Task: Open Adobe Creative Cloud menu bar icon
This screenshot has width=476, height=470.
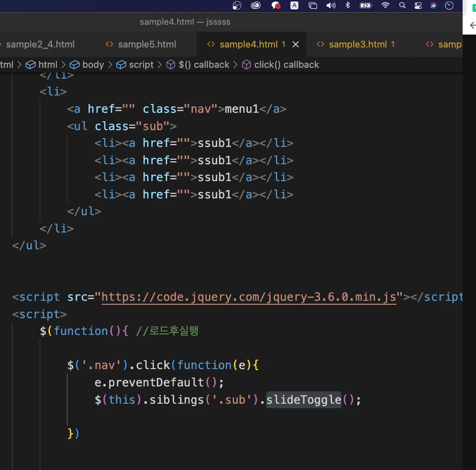Action: click(256, 5)
